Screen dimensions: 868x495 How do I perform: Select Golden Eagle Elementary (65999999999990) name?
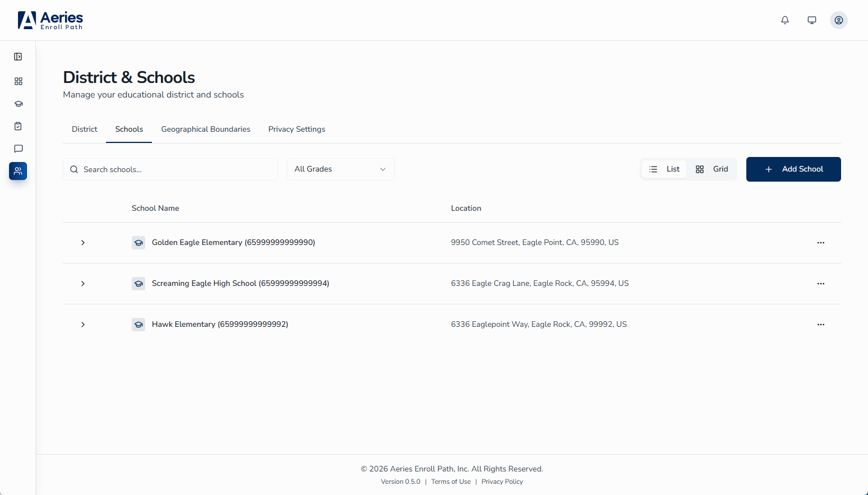pos(233,243)
